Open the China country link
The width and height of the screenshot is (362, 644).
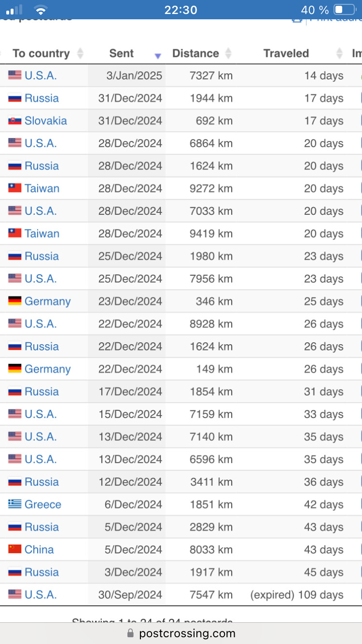pyautogui.click(x=39, y=549)
